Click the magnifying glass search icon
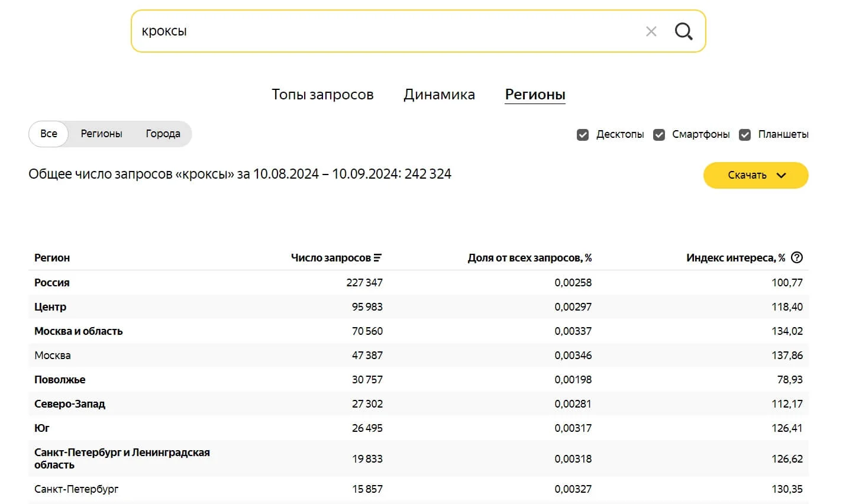The image size is (846, 504). pos(683,31)
